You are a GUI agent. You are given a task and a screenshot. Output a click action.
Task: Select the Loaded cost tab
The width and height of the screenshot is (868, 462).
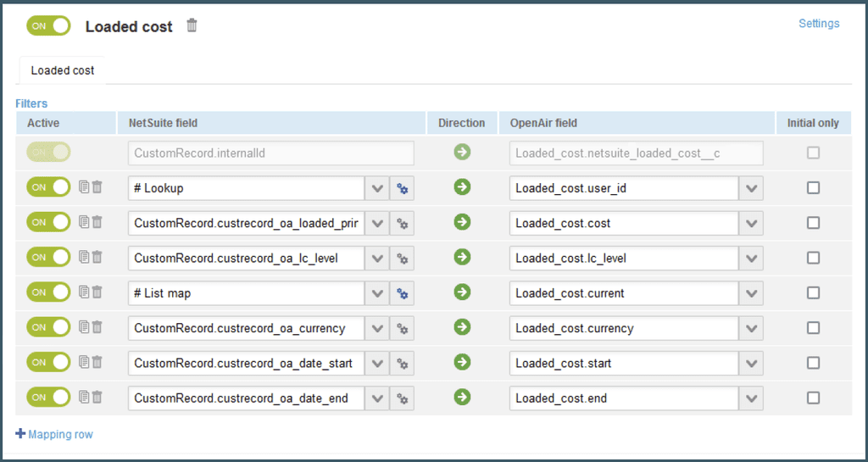click(63, 71)
